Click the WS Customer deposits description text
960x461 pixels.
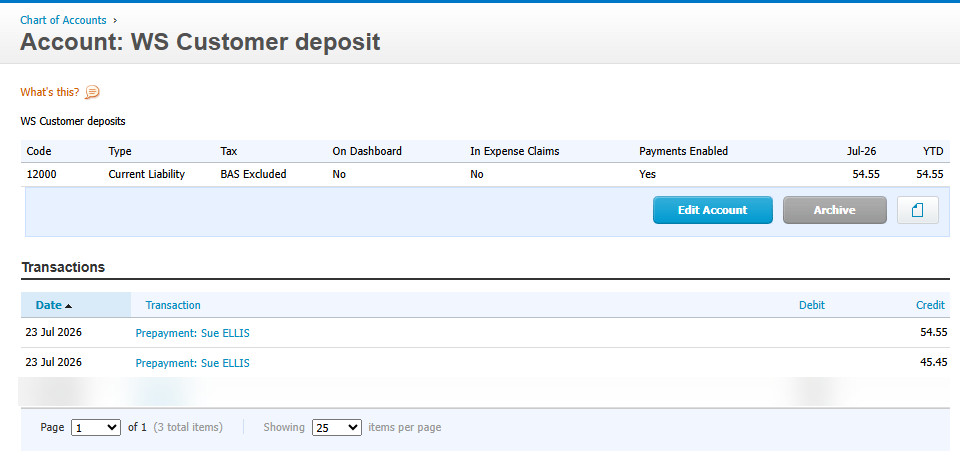point(73,121)
